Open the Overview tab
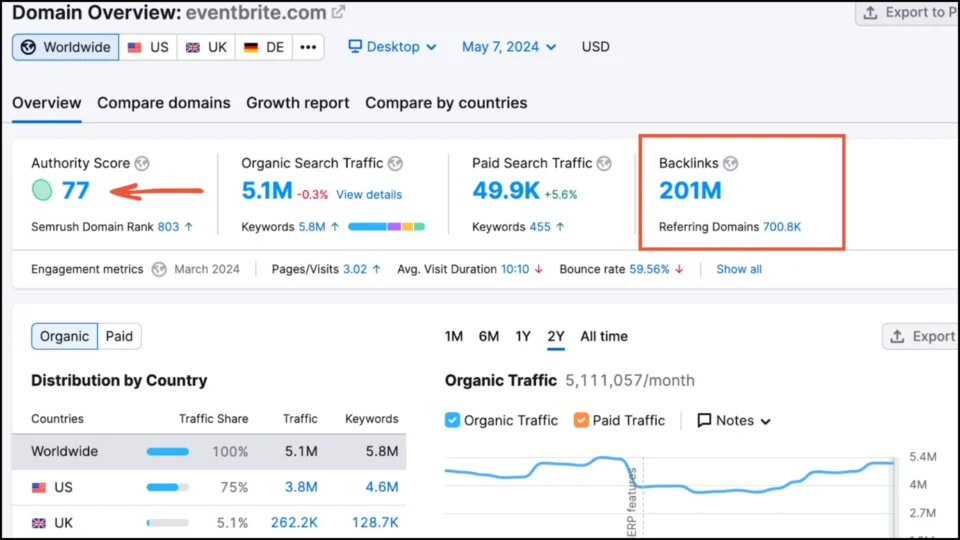 [47, 103]
